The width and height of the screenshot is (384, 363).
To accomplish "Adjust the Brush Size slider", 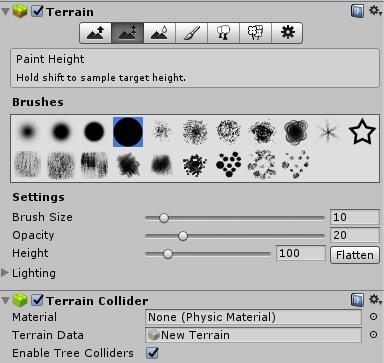I will pyautogui.click(x=235, y=218).
